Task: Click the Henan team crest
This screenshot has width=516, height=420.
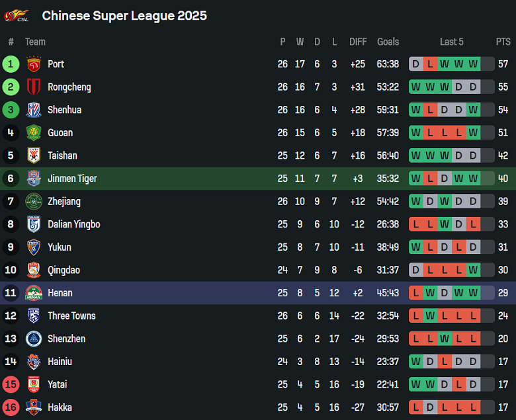Action: coord(34,293)
